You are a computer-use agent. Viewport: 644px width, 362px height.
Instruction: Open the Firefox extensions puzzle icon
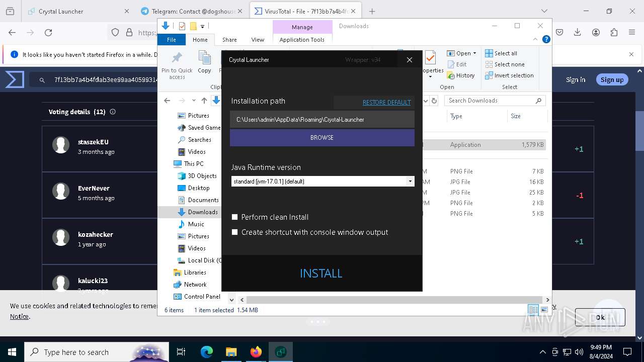pos(614,32)
